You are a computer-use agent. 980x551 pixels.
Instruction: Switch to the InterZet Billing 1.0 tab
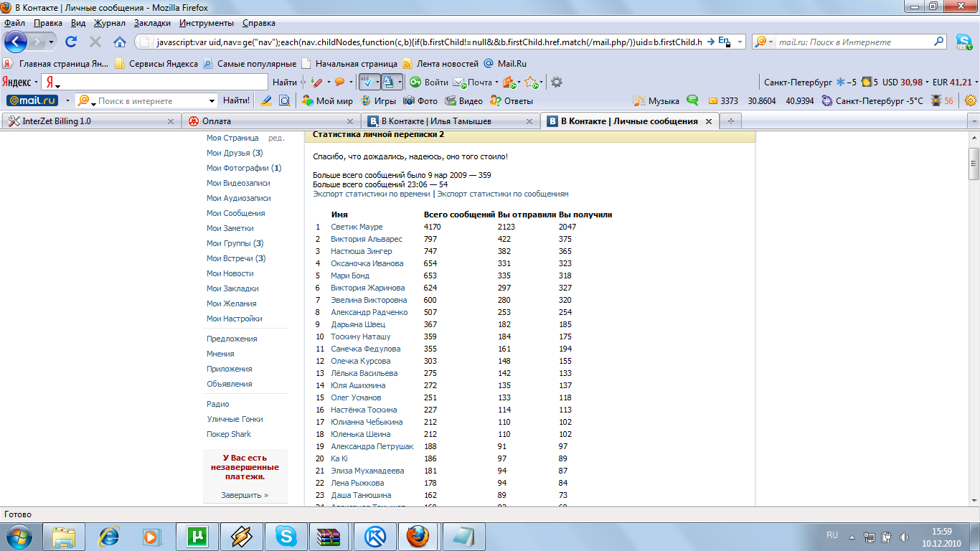(89, 121)
